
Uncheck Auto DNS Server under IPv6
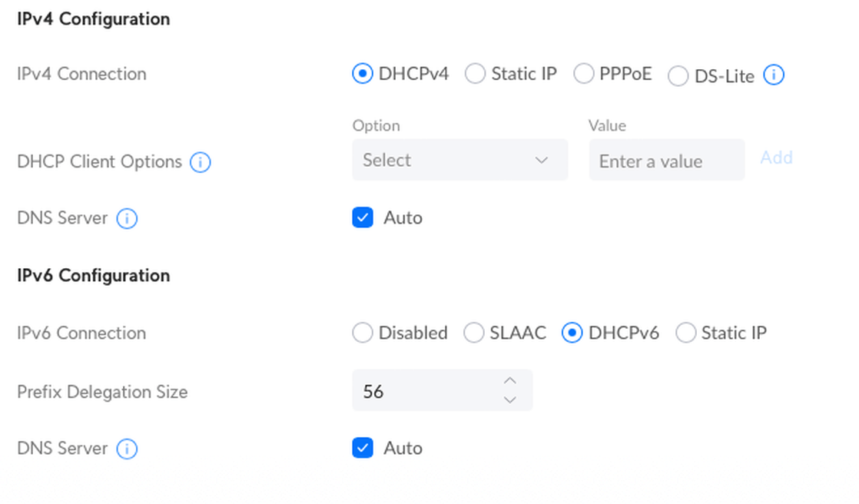363,448
